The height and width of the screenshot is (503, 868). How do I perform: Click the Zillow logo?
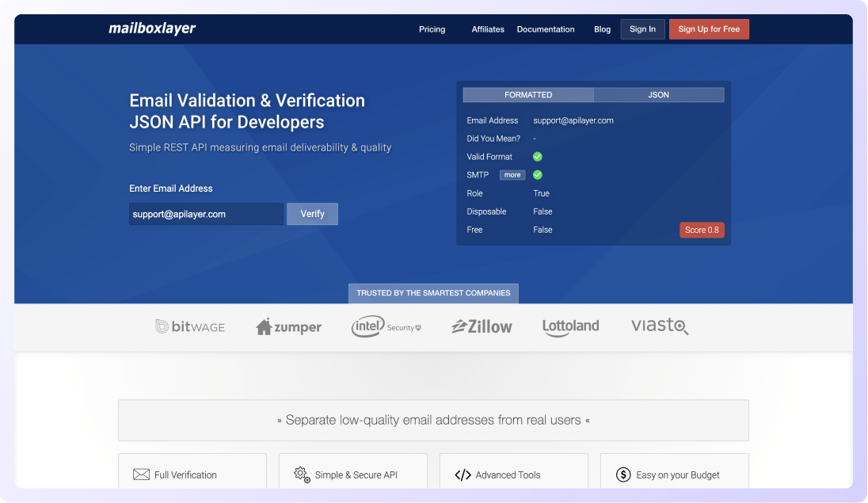pos(482,326)
